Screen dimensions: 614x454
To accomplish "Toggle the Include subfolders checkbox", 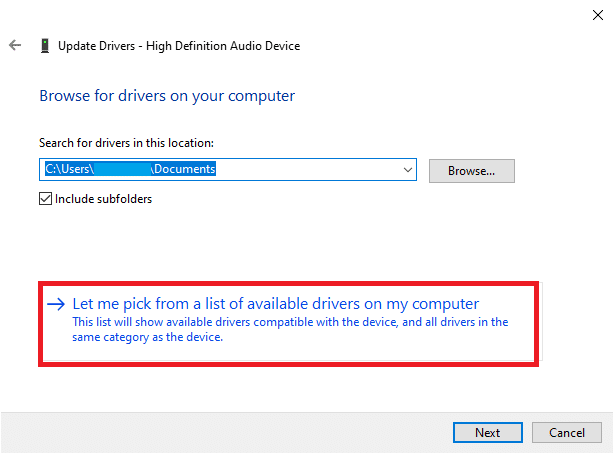I will tap(46, 198).
